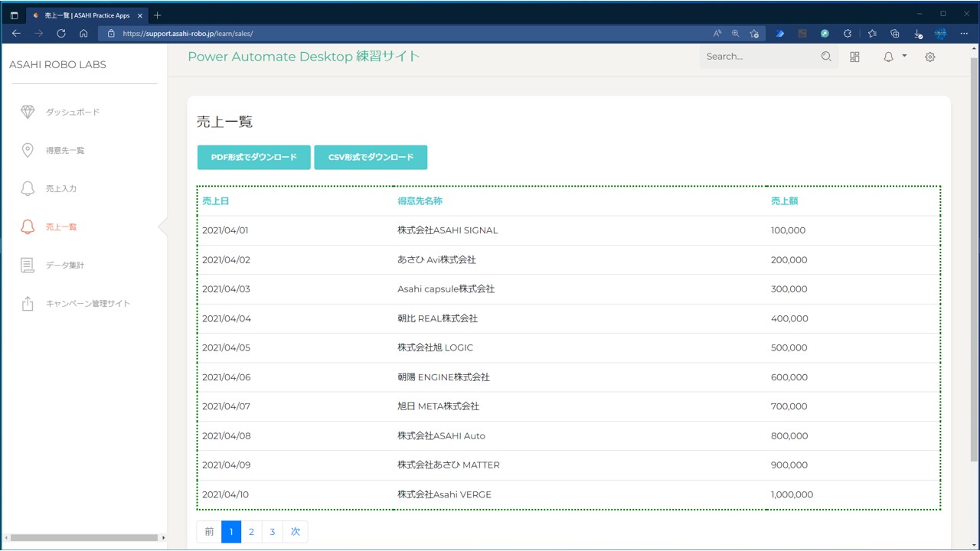Viewport: 980px width, 551px height.
Task: Open the browser extensions puzzle icon
Action: coord(848,34)
